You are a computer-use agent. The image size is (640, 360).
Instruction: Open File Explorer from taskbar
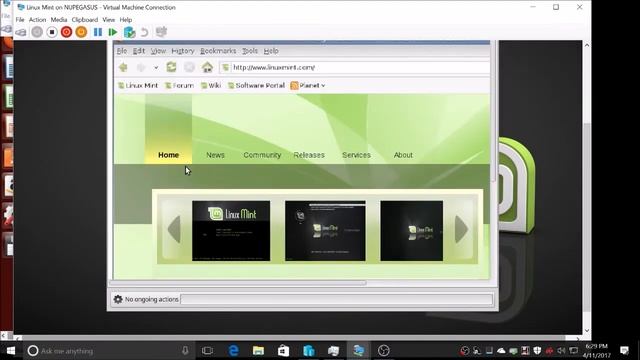tap(258, 351)
